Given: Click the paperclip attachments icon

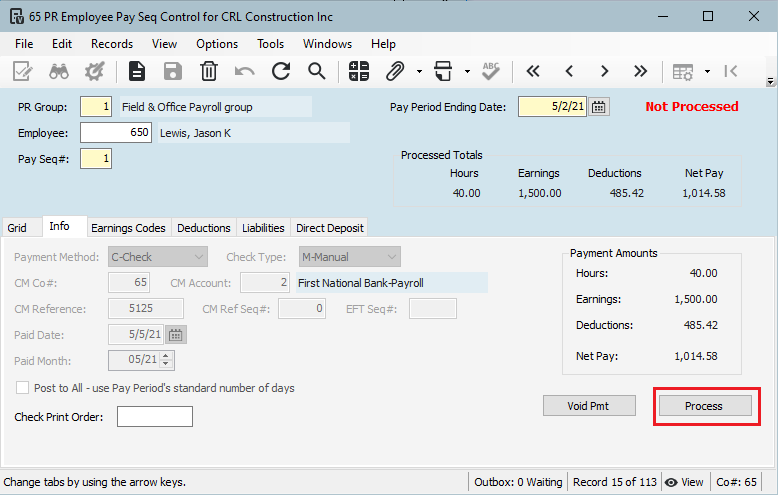Looking at the screenshot, I should [x=395, y=71].
